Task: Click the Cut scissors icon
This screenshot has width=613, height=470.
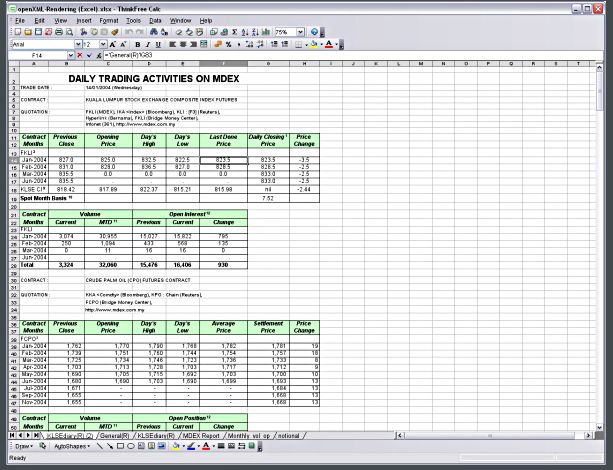Action: pos(83,32)
